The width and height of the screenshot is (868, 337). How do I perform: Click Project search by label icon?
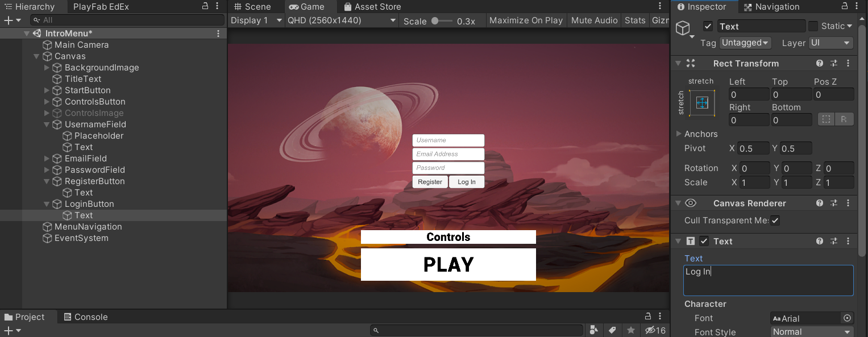pos(612,330)
